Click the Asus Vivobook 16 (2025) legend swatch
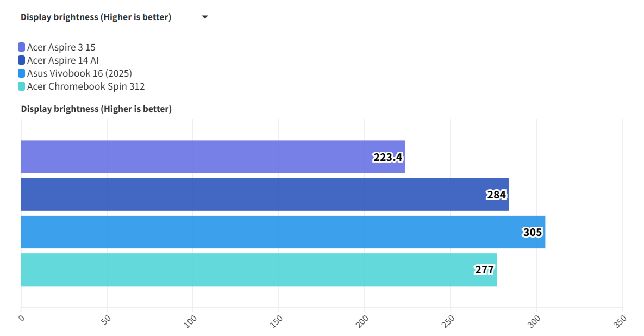Screen dimensions: 644x336 point(22,73)
